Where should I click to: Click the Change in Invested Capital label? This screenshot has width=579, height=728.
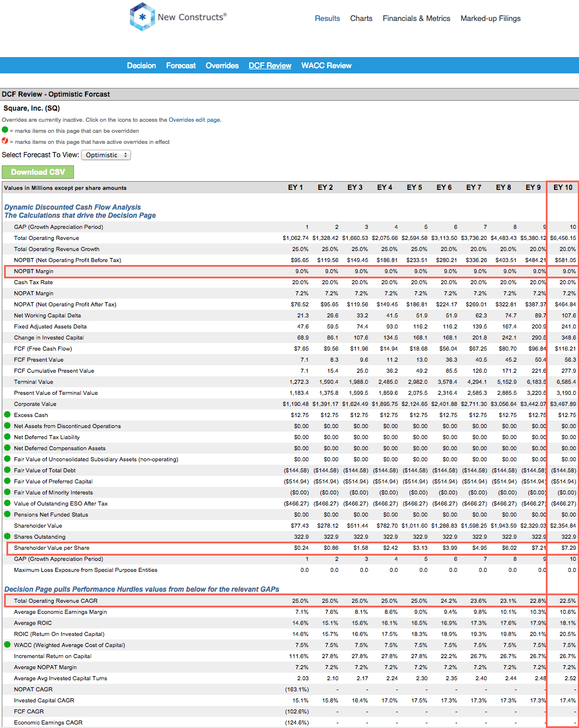[x=49, y=337]
